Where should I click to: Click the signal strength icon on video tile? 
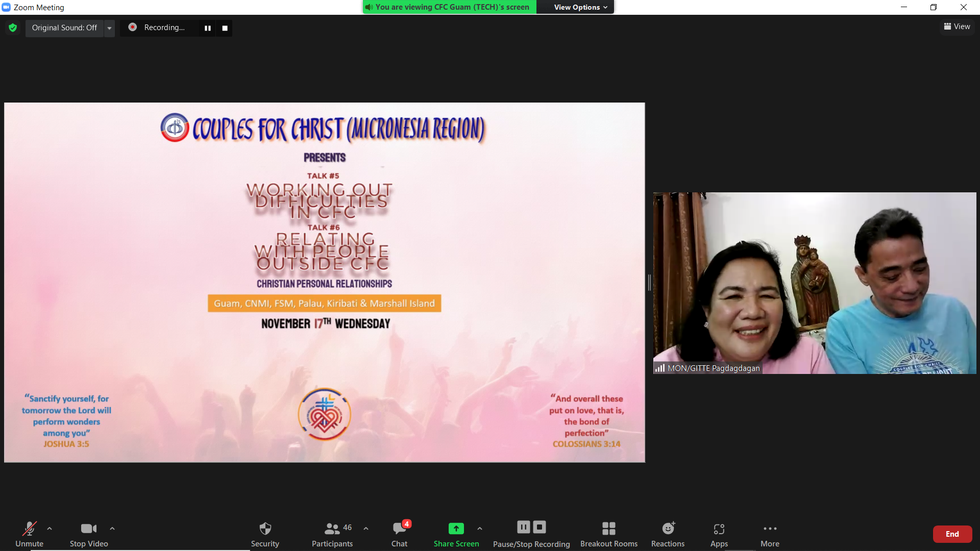click(x=660, y=368)
